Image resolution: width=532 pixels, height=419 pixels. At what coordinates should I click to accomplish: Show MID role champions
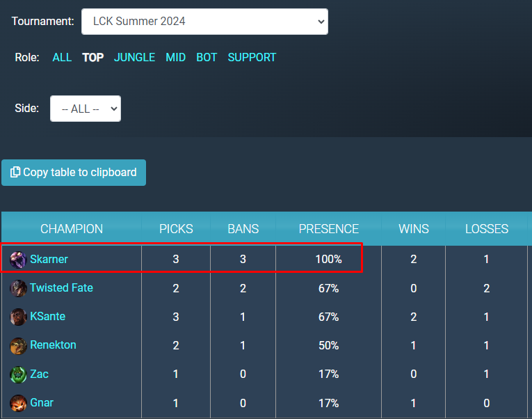(175, 58)
